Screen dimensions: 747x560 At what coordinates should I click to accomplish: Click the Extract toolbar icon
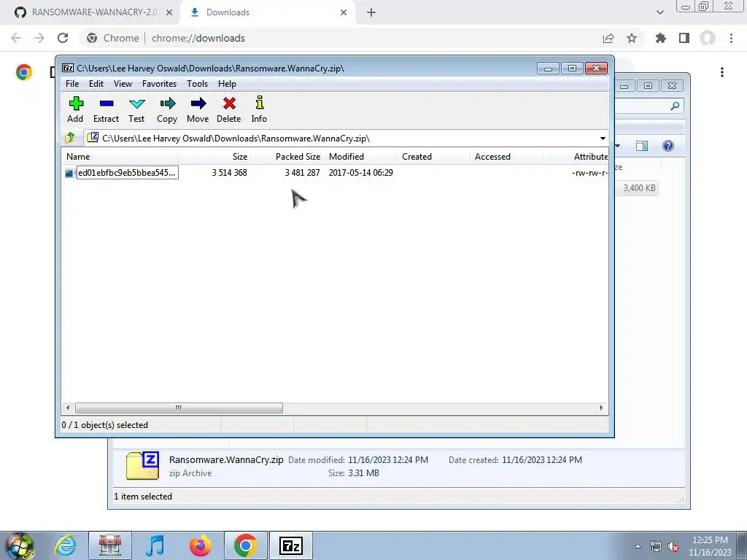(106, 109)
